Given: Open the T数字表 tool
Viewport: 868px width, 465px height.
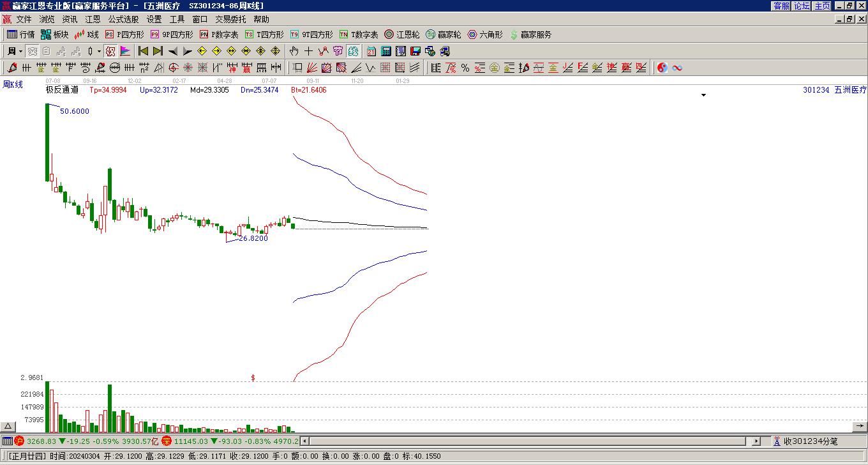Looking at the screenshot, I should point(359,34).
